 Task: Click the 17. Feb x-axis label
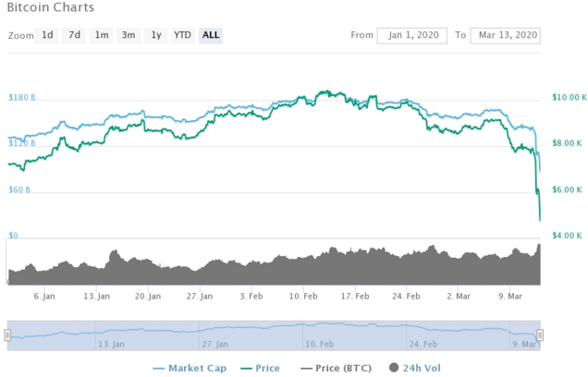click(355, 296)
